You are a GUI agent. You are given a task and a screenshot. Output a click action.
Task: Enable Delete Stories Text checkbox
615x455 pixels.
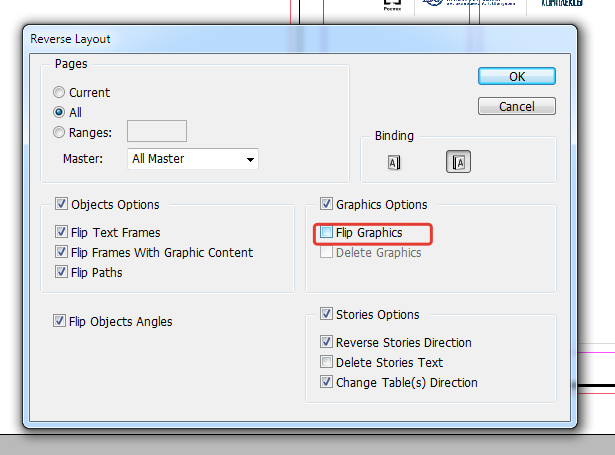(x=326, y=362)
